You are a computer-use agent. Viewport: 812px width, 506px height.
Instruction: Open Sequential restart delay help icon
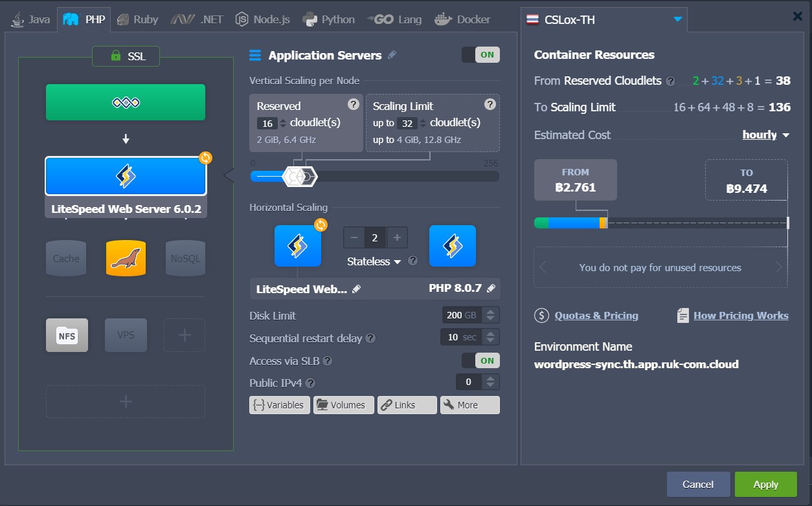(370, 338)
